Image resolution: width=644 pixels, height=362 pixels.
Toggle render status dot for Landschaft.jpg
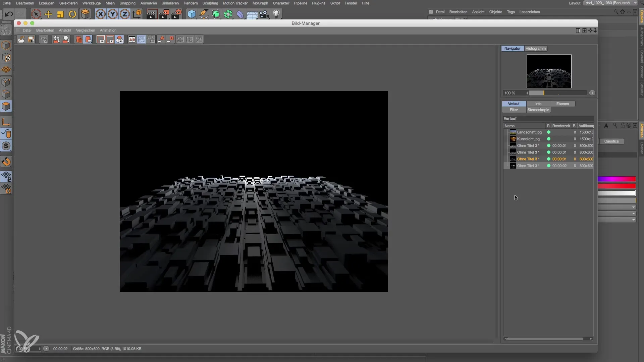click(549, 132)
